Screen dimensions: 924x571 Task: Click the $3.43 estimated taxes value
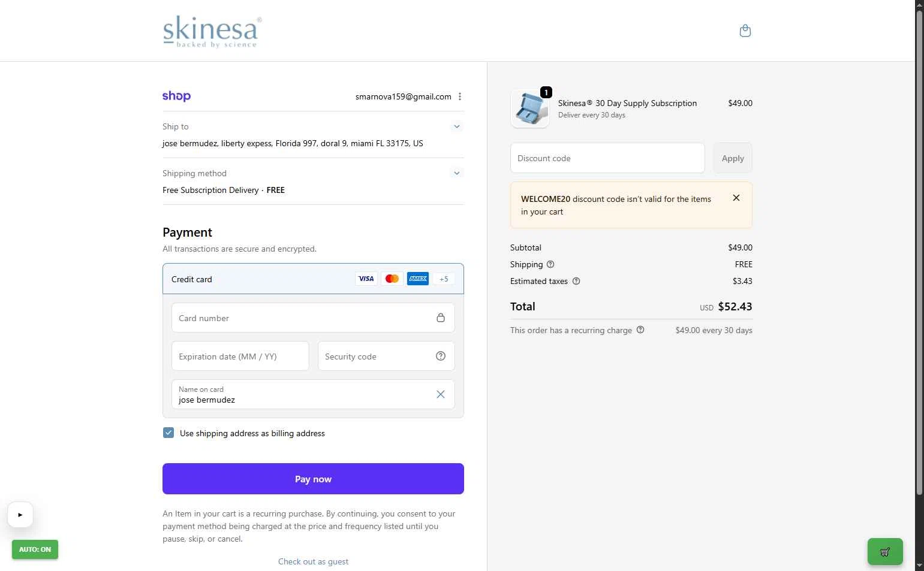[x=742, y=281]
